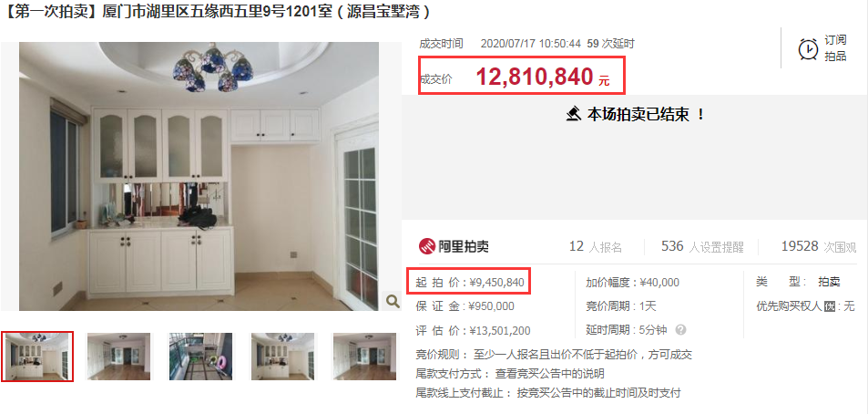Click the 12 人报名 registrant count
The height and width of the screenshot is (414, 868).
pos(595,246)
